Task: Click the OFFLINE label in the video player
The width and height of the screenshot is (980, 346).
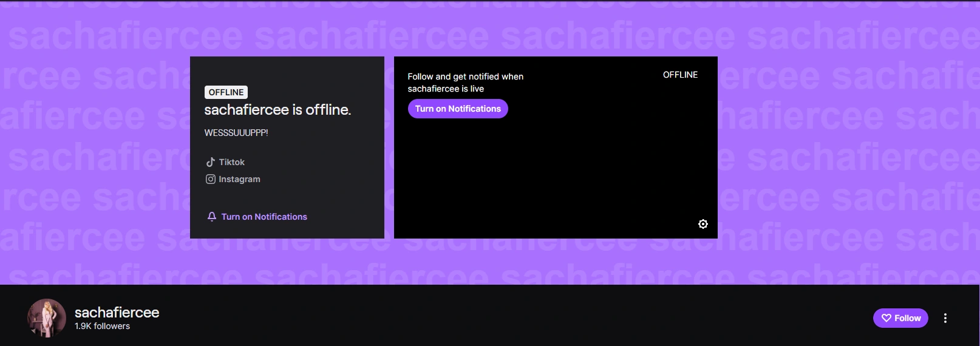Action: 680,75
